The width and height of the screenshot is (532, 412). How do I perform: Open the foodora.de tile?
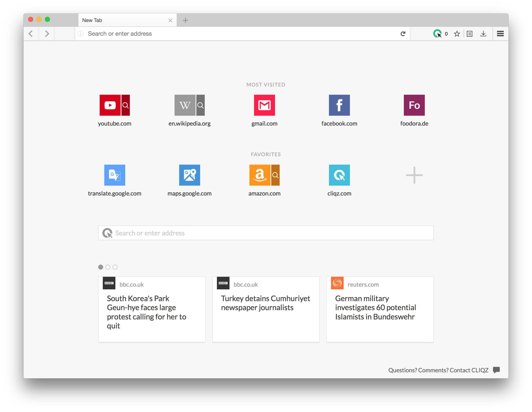pos(414,105)
